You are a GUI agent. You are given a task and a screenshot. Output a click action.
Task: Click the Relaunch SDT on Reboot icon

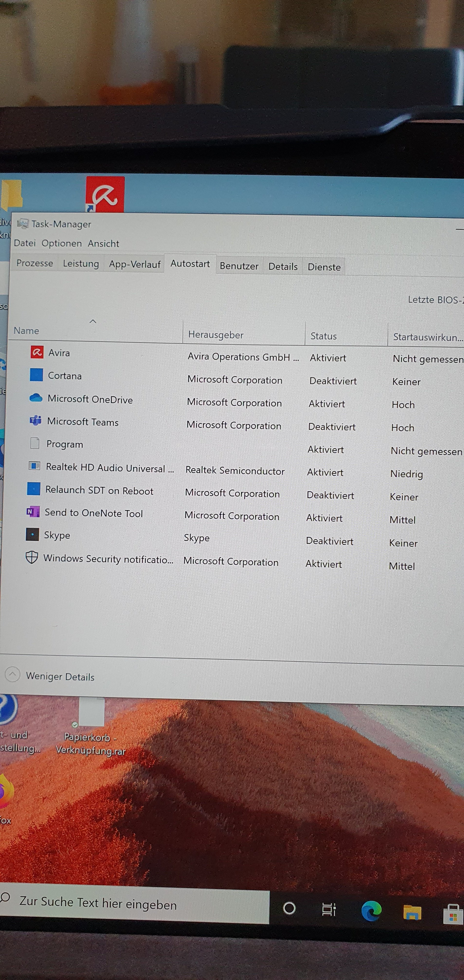(34, 489)
